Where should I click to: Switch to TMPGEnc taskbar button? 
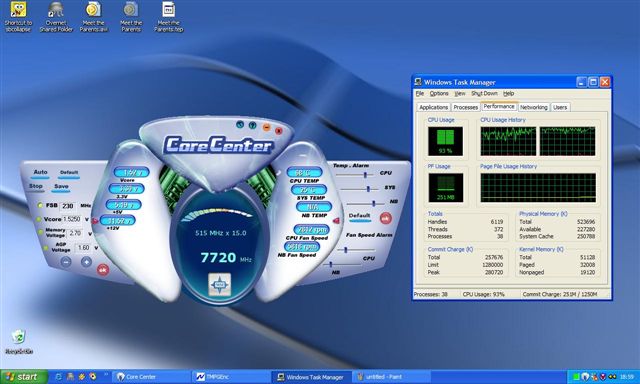(x=232, y=377)
